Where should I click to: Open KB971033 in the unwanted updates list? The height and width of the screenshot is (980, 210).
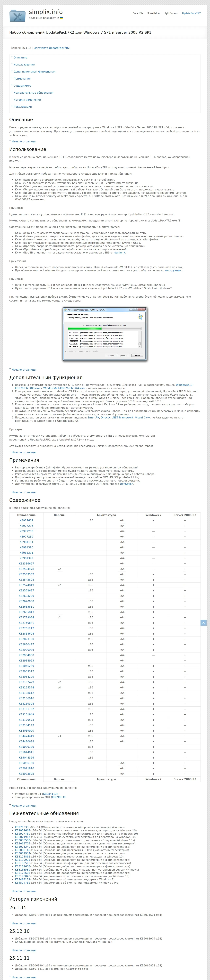tap(22, 827)
